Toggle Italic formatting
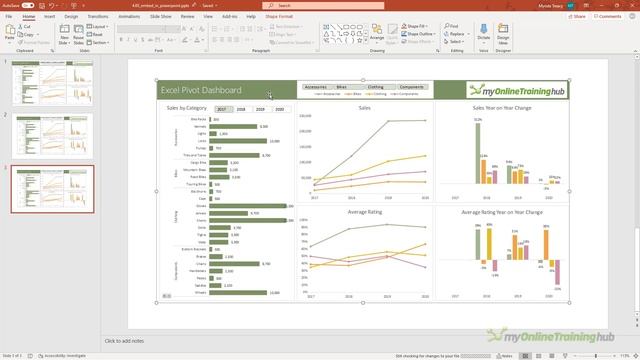Image resolution: width=640 pixels, height=360 pixels. coord(128,40)
